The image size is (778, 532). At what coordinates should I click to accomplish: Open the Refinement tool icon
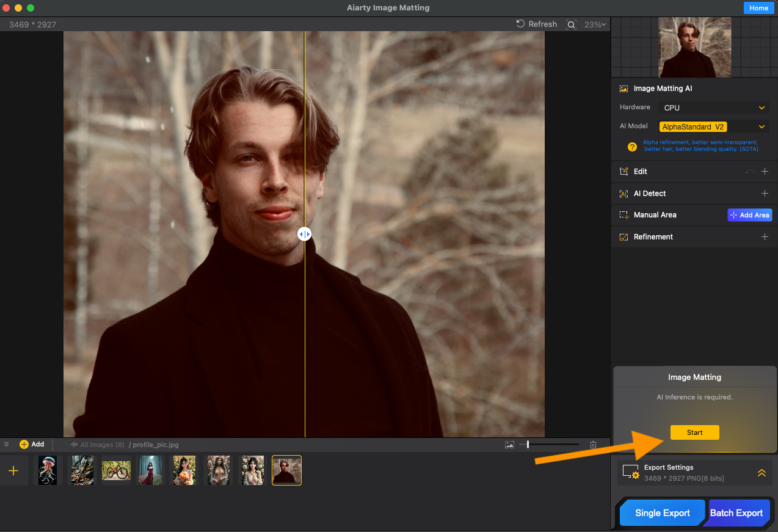(624, 236)
